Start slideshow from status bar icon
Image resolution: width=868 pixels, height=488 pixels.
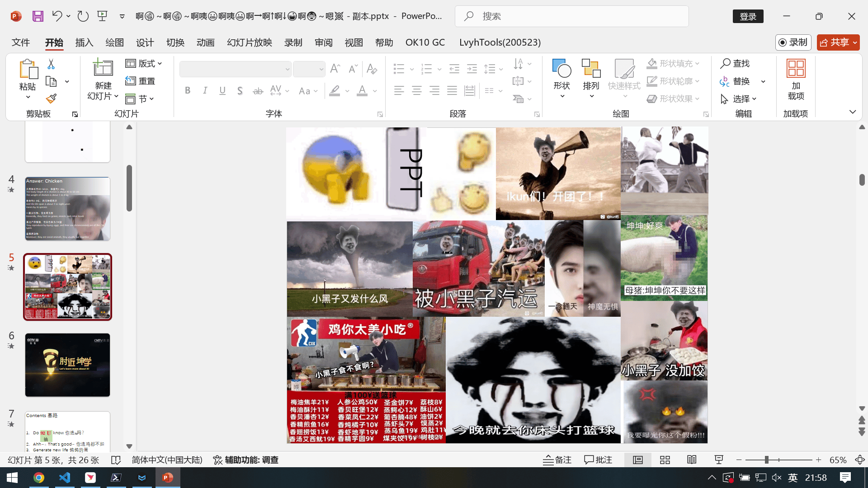click(719, 460)
